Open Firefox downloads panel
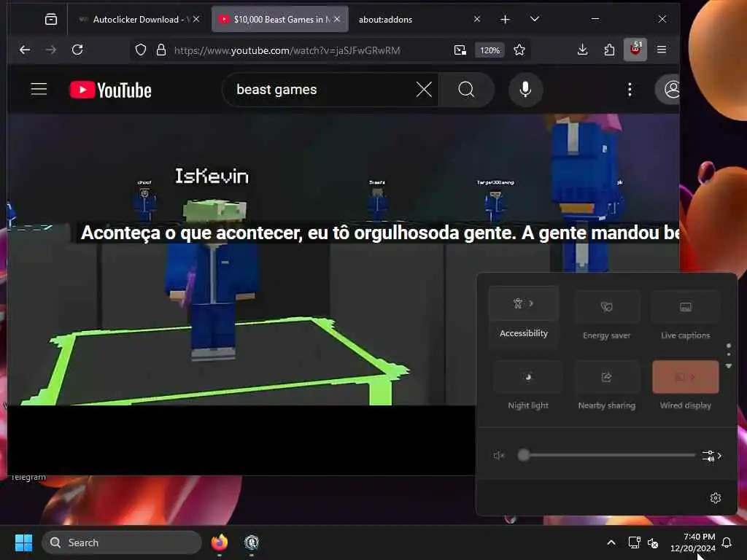 click(x=582, y=50)
